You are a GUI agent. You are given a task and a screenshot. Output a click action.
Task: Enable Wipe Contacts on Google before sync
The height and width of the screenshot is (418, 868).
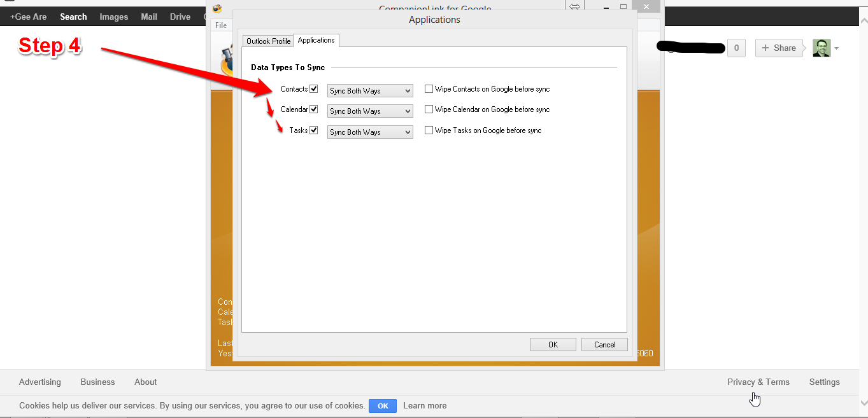pos(429,89)
